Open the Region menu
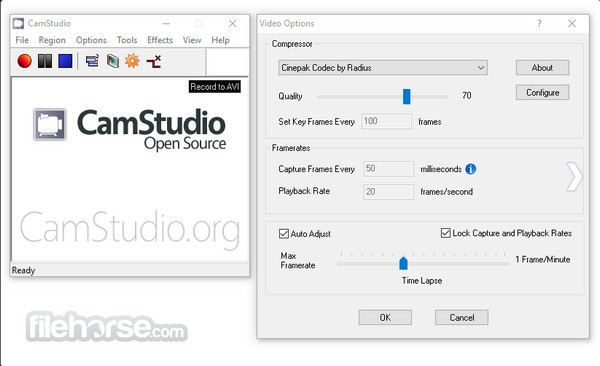This screenshot has height=366, width=600. [x=52, y=40]
